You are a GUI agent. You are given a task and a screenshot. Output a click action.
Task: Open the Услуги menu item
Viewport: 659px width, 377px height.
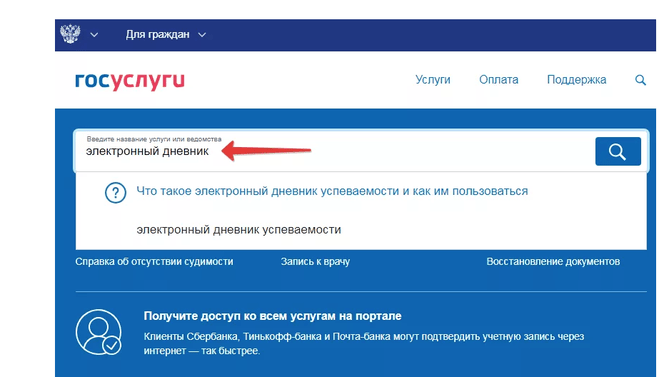(432, 79)
